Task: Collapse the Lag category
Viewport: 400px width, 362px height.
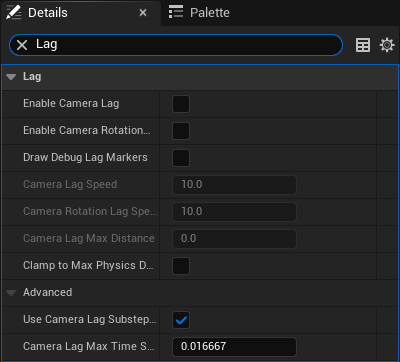Action: click(x=11, y=77)
